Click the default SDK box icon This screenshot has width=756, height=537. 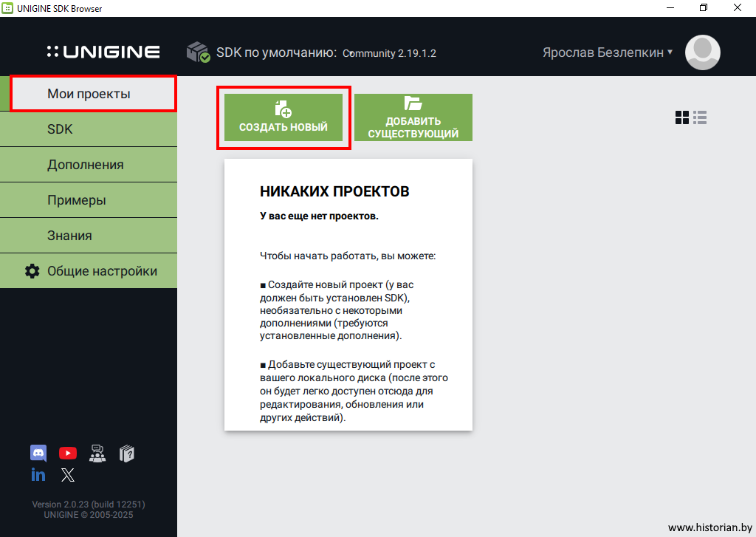[x=198, y=52]
